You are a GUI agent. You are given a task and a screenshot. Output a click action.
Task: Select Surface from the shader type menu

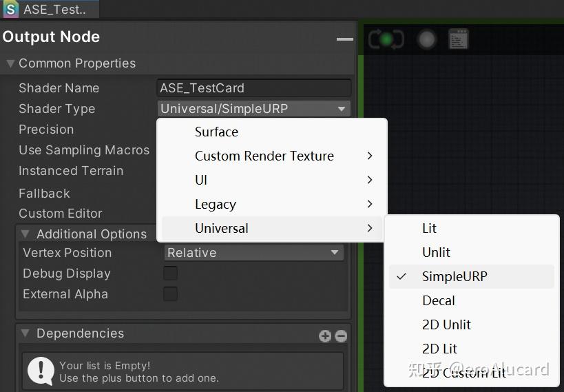pyautogui.click(x=216, y=132)
